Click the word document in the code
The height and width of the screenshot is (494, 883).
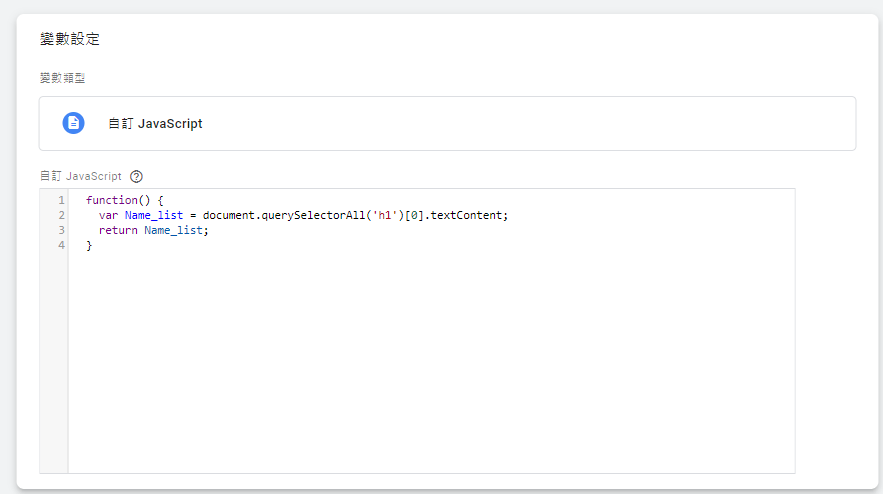point(228,215)
